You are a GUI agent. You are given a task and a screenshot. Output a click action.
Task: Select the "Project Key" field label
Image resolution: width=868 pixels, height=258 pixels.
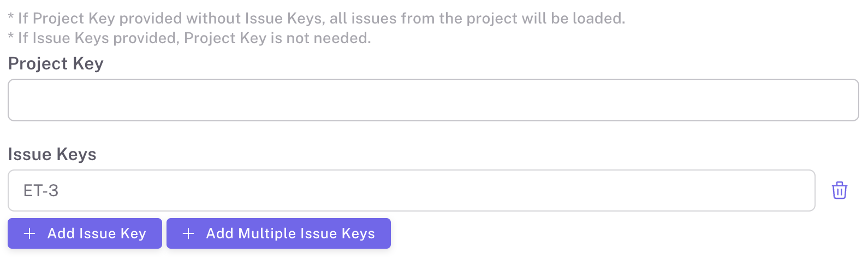tap(56, 64)
